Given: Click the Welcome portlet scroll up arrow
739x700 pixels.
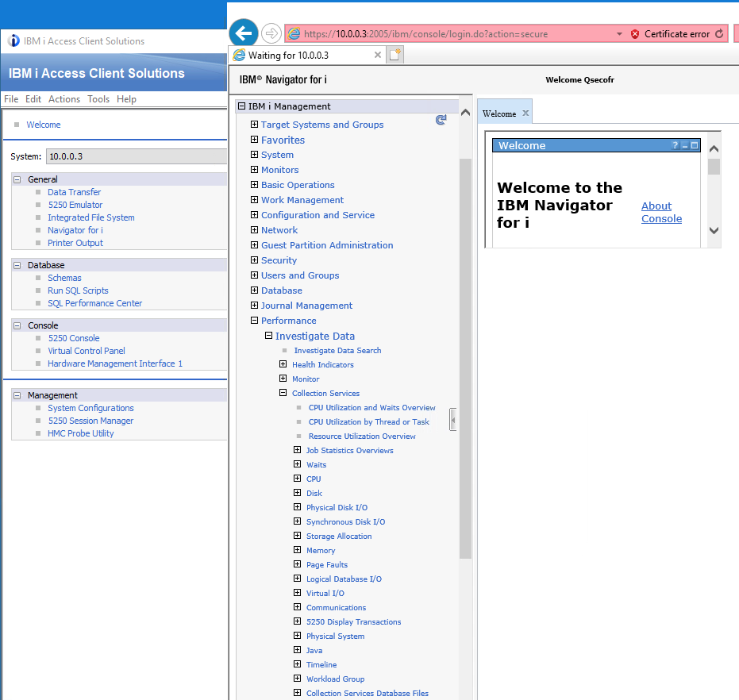Looking at the screenshot, I should [x=714, y=149].
